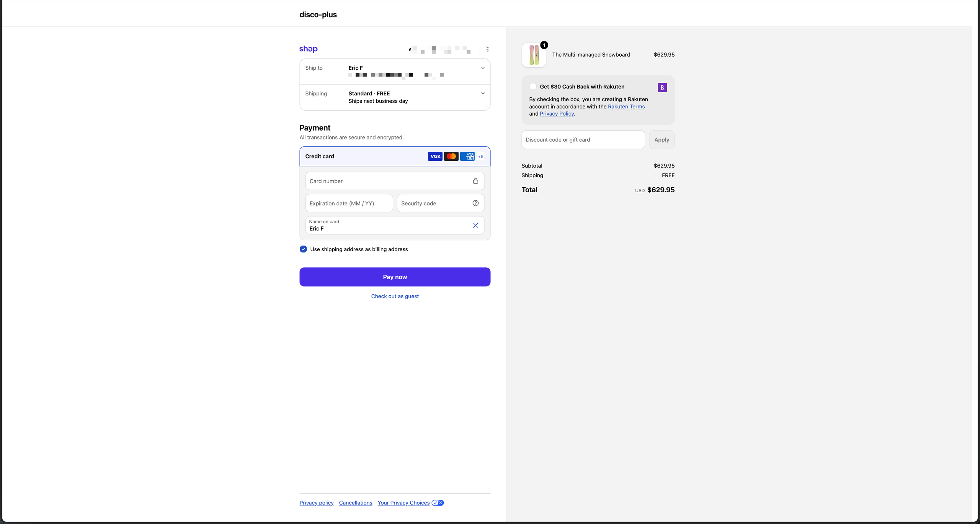This screenshot has height=524, width=980.
Task: Click the Rakuten logo icon
Action: (662, 87)
